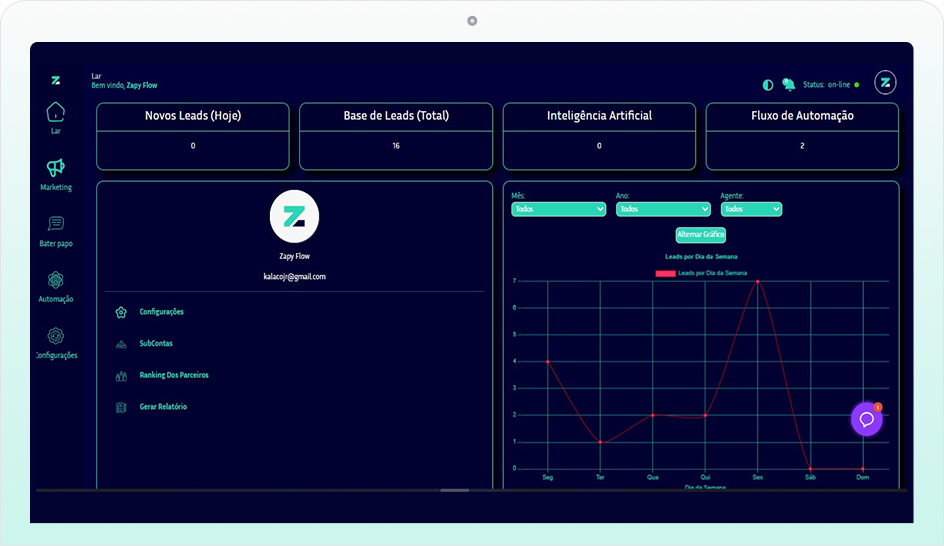Select SubContas in the profile menu
This screenshot has width=944, height=546.
(x=155, y=344)
